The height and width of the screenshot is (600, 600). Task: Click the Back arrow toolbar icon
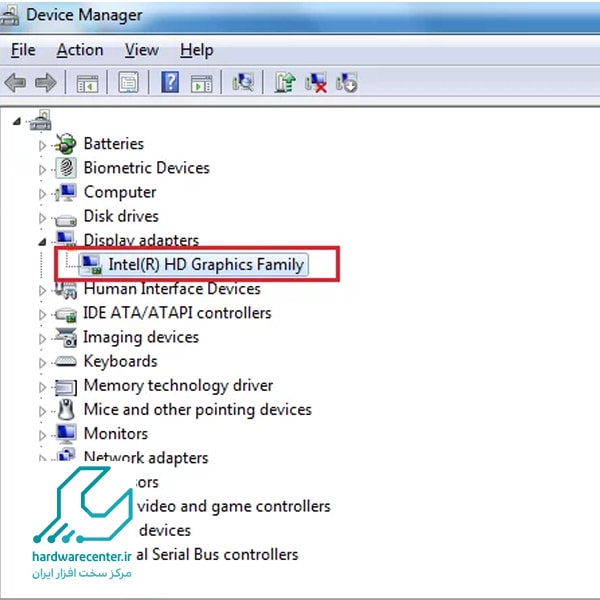(x=15, y=82)
